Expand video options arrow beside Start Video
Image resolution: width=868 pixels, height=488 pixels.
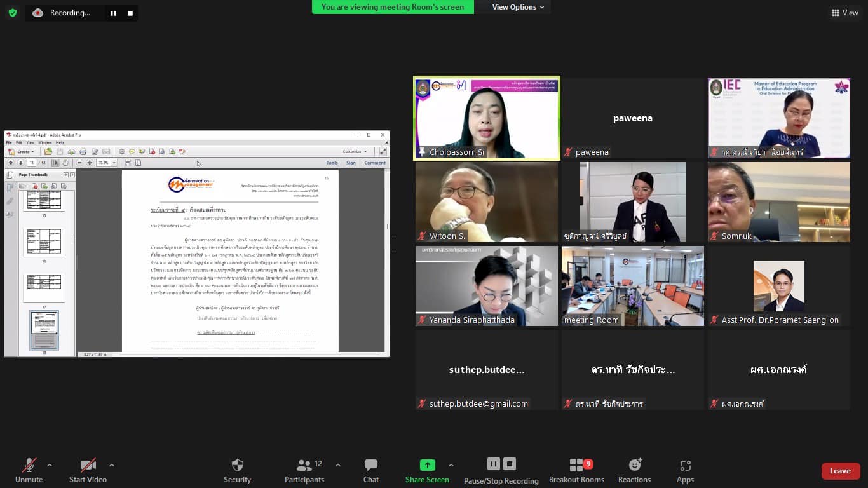coord(112,464)
